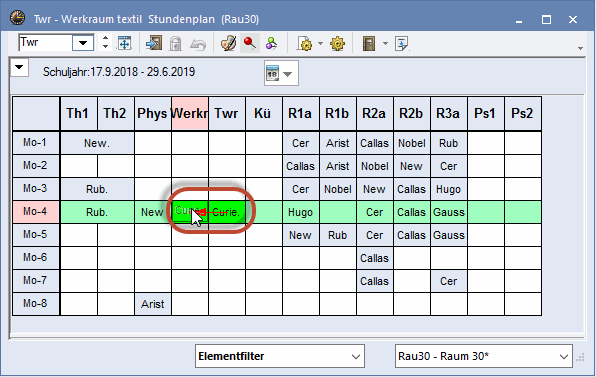The height and width of the screenshot is (377, 596).
Task: Open the yellow gear settings icon
Action: [x=338, y=43]
